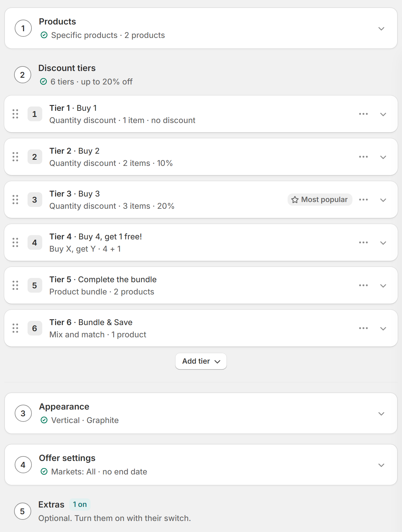Image resolution: width=402 pixels, height=532 pixels.
Task: Click the Tier 2 number badge
Action: click(35, 157)
